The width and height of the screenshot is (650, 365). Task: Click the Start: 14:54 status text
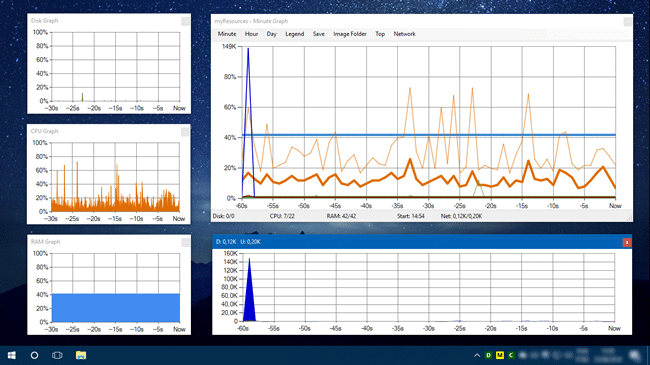[410, 216]
